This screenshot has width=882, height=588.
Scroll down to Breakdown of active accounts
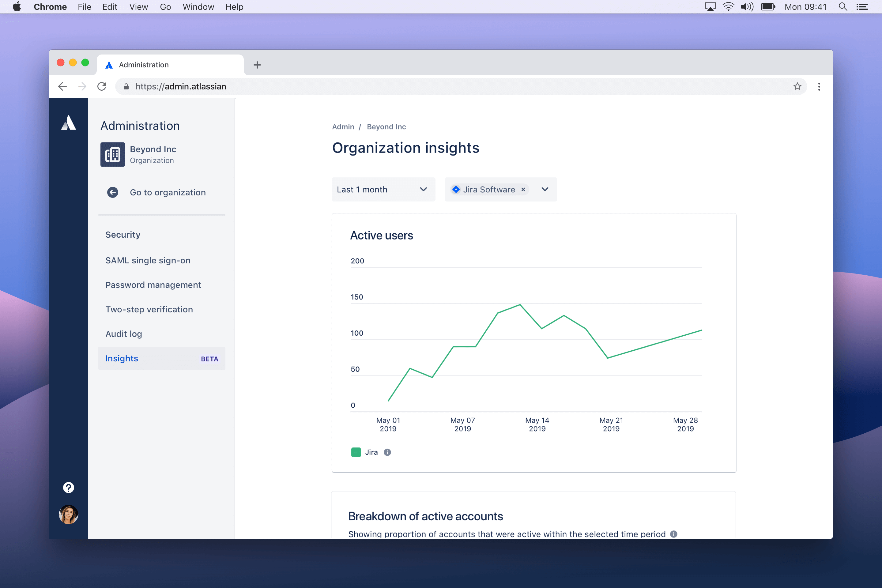click(427, 516)
